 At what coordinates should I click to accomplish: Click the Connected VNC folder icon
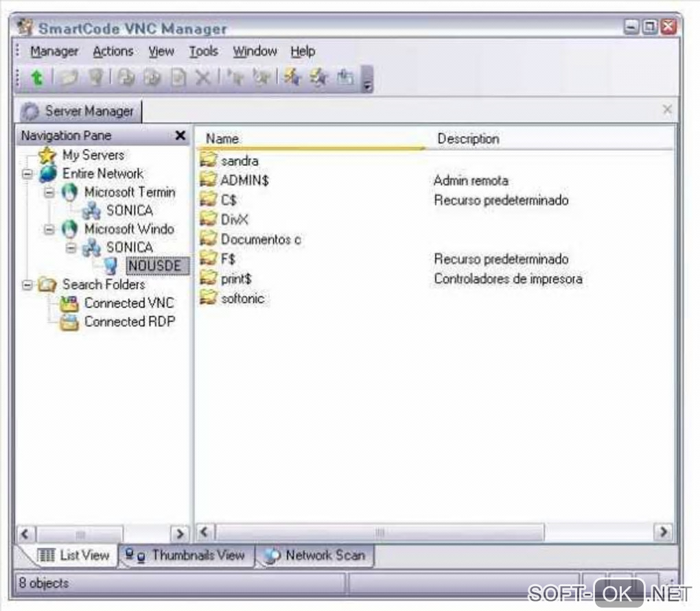(x=69, y=303)
